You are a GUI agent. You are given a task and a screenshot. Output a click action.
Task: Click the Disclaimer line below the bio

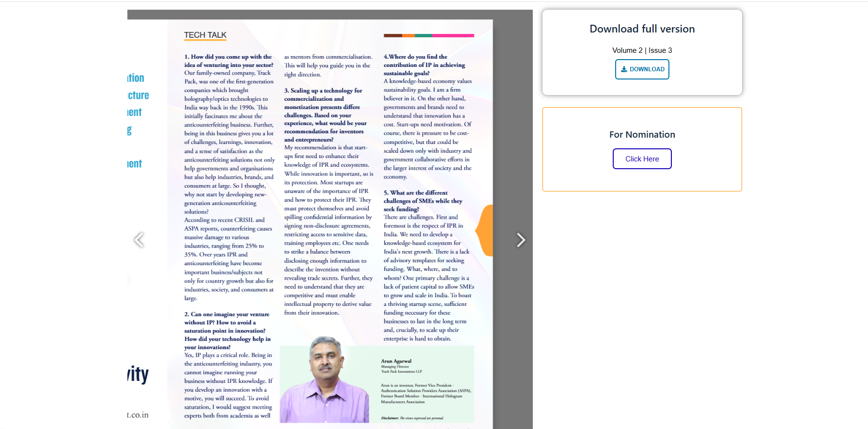click(412, 418)
